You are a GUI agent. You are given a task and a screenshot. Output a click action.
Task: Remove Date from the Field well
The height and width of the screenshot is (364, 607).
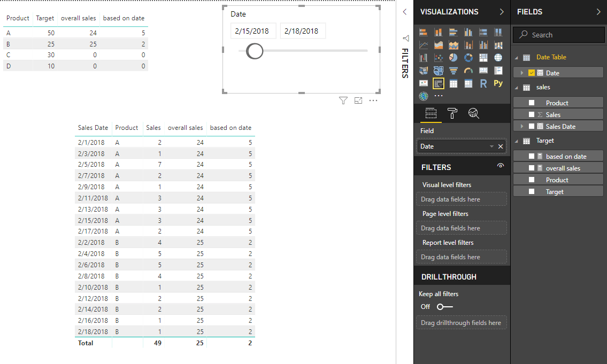tap(501, 146)
